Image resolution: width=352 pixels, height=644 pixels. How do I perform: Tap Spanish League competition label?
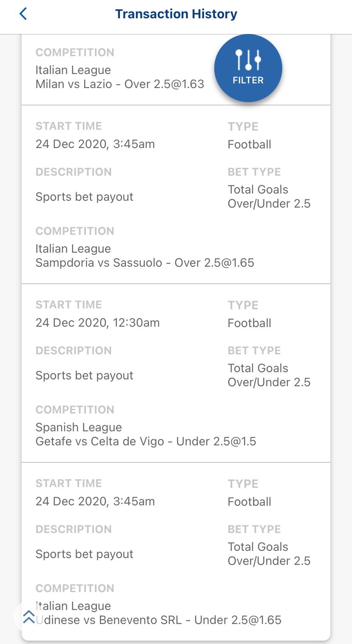(x=79, y=427)
